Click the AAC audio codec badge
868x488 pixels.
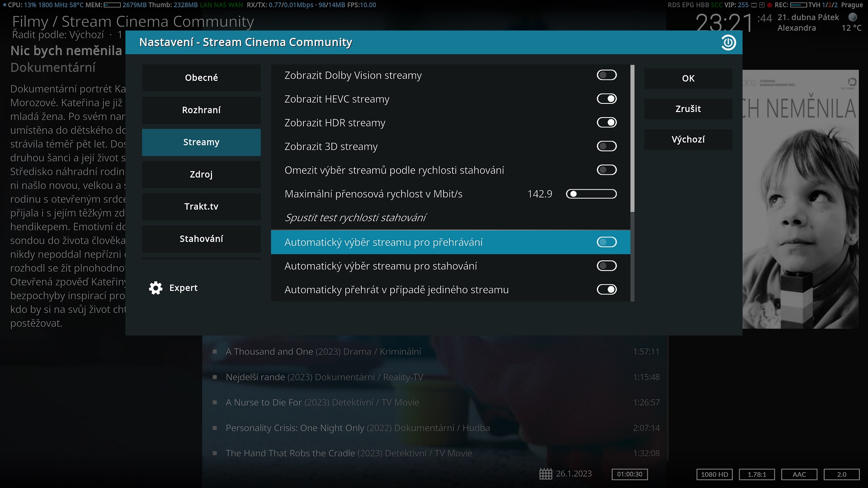799,474
